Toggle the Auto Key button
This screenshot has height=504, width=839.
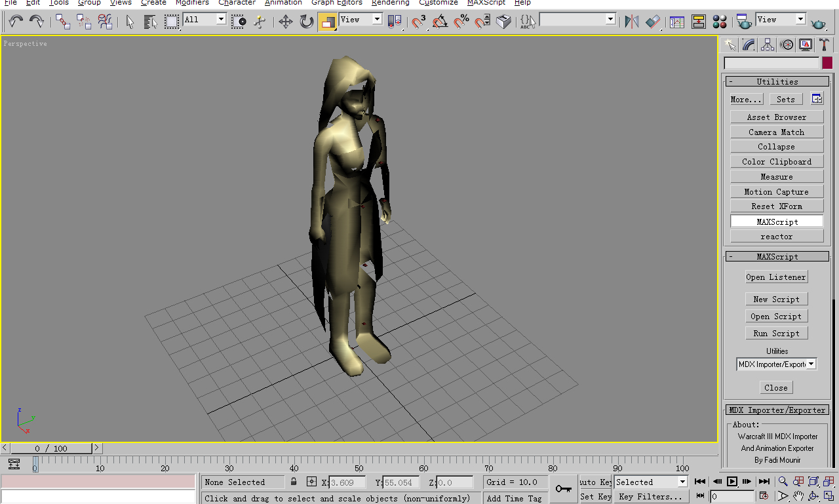coord(595,482)
